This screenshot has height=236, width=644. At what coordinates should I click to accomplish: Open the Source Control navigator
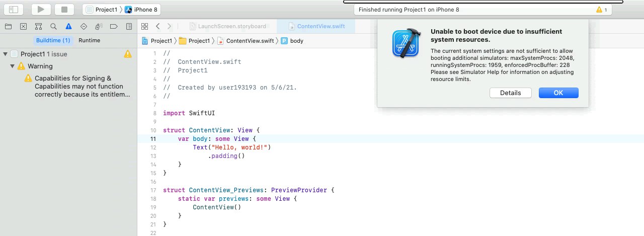23,26
